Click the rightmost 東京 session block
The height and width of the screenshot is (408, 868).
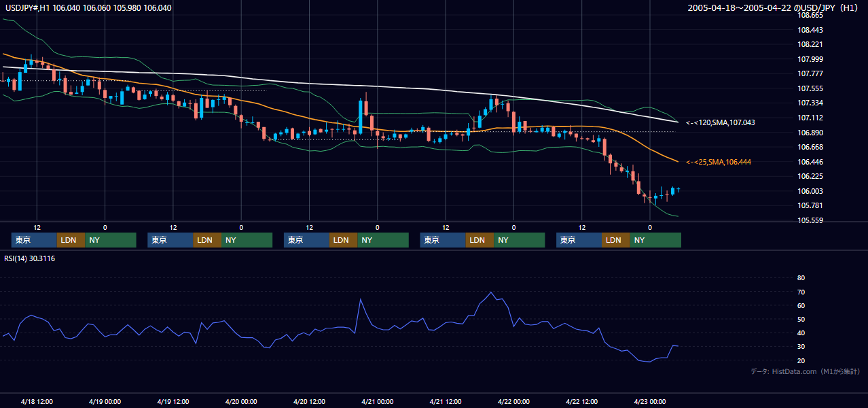(x=579, y=240)
